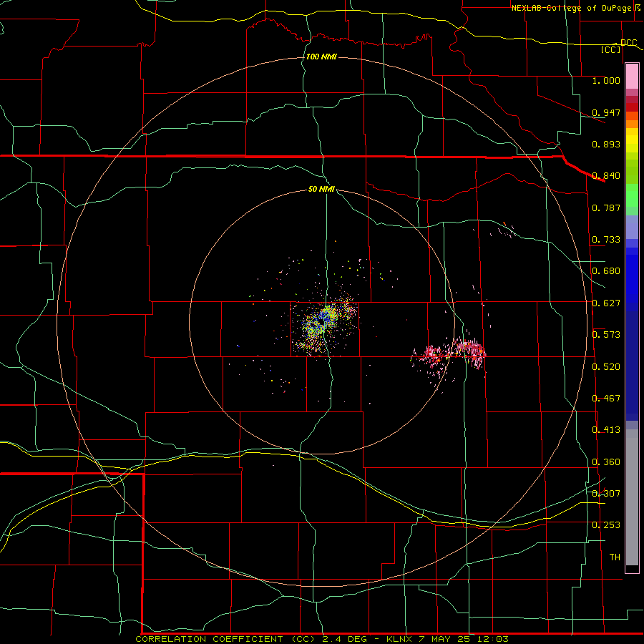Click the 2.4 DEG elevation text

(x=346, y=639)
